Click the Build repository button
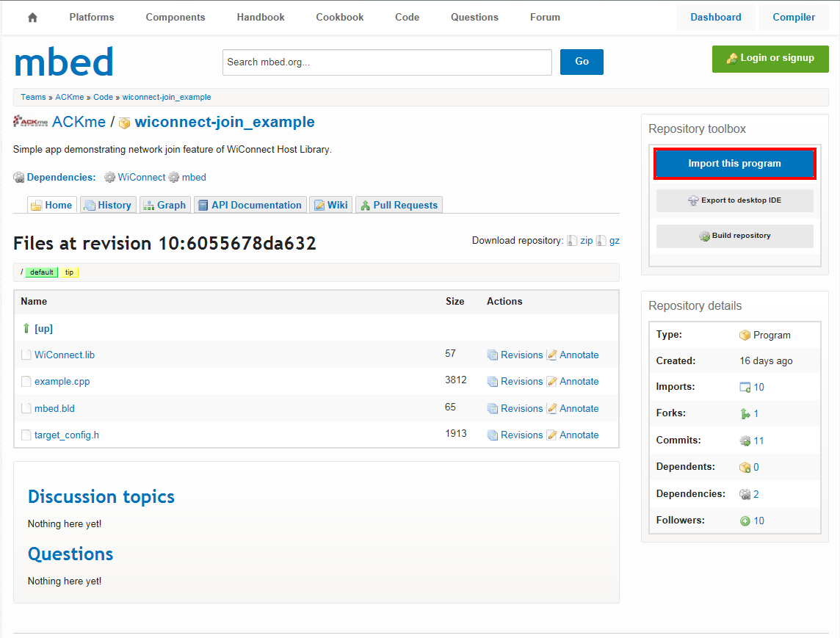The width and height of the screenshot is (840, 638). [734, 236]
